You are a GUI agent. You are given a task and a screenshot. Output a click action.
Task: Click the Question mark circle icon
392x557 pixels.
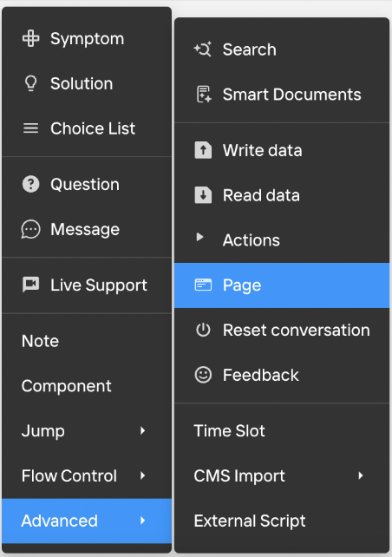pos(31,184)
